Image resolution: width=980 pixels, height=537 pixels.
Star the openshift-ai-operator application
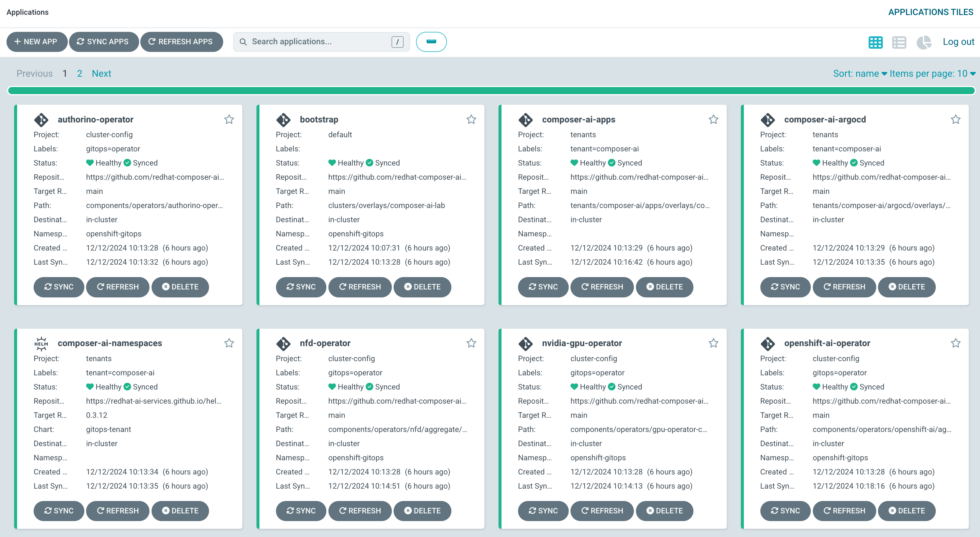click(x=956, y=343)
